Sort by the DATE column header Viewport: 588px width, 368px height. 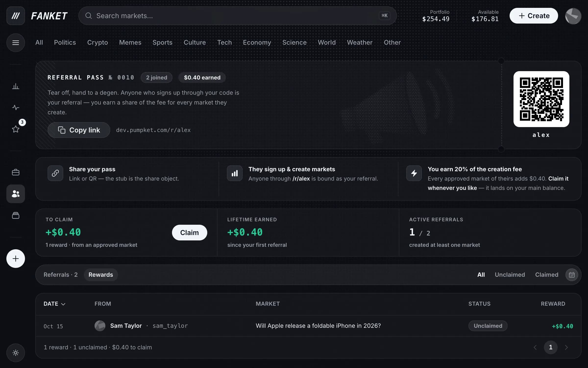54,304
